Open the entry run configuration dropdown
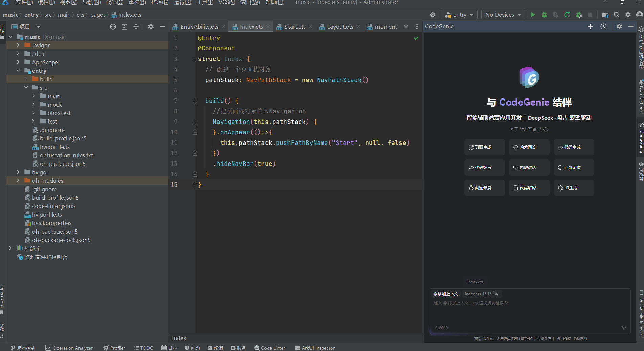Image resolution: width=644 pixels, height=351 pixels. pos(459,15)
